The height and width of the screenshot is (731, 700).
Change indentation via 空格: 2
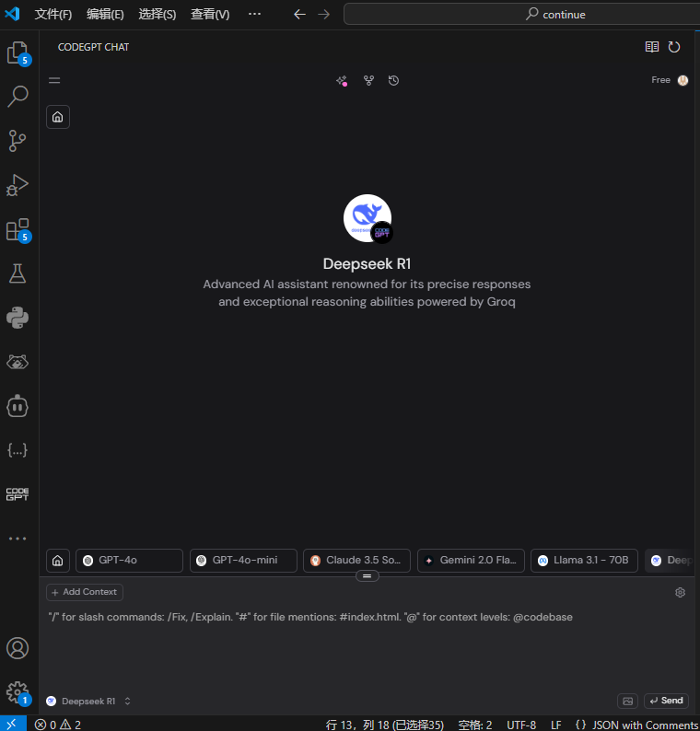pyautogui.click(x=474, y=725)
